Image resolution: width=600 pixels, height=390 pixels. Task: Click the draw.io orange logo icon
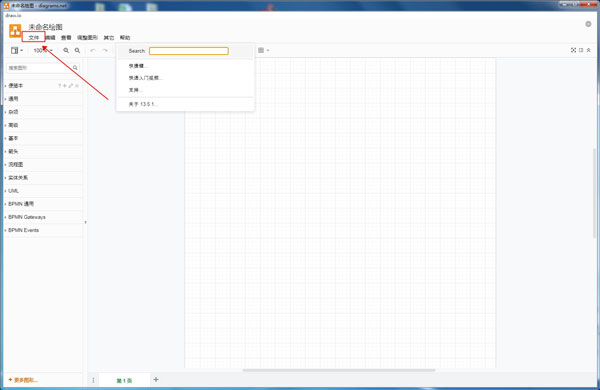tap(15, 31)
